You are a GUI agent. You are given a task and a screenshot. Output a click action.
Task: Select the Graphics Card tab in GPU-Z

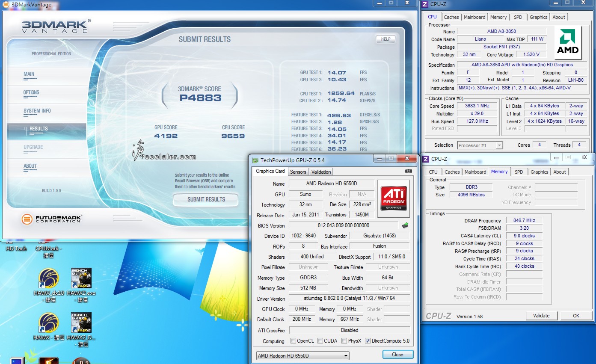coord(270,171)
